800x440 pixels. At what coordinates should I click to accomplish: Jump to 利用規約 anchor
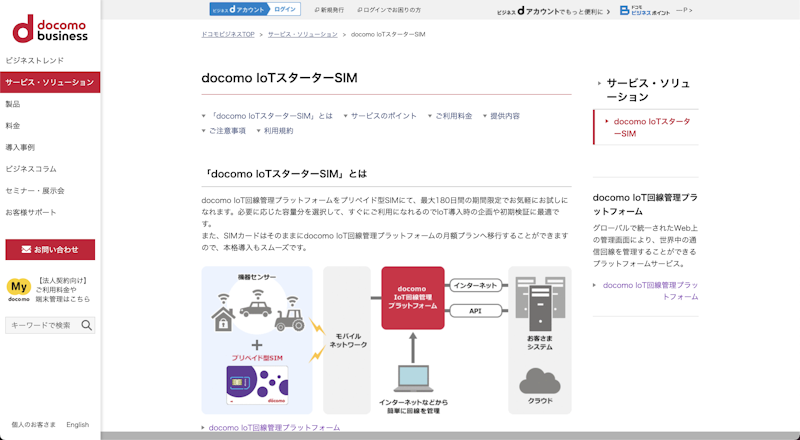[275, 131]
